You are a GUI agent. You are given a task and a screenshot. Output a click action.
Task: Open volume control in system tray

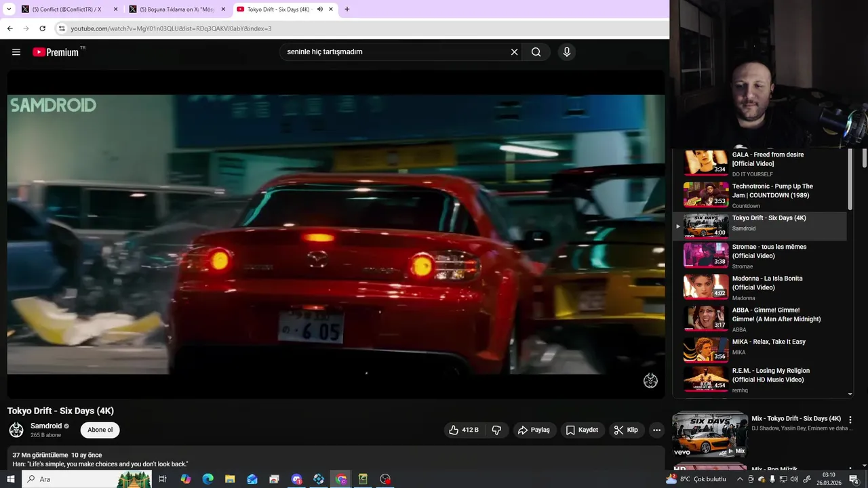(794, 479)
